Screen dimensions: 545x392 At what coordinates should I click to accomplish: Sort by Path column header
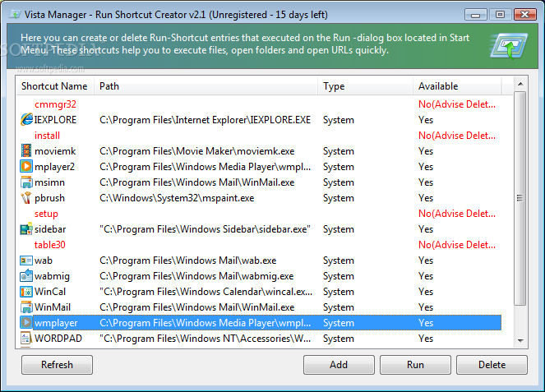pos(206,85)
